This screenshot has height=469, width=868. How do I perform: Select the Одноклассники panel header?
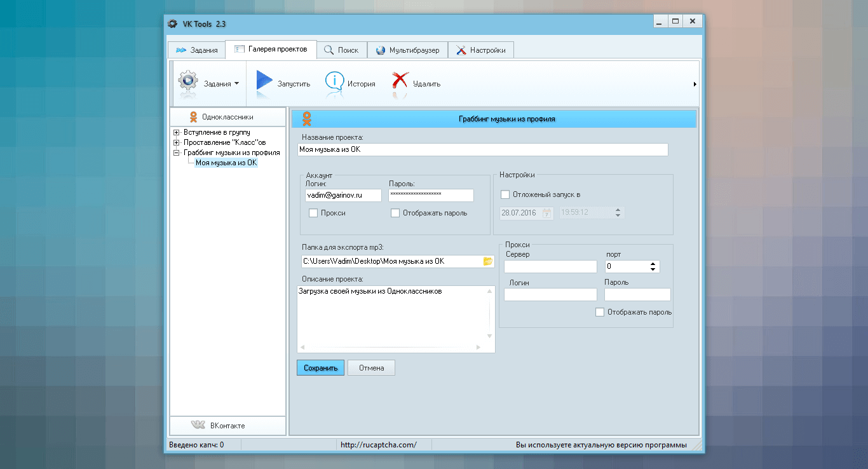coord(228,117)
